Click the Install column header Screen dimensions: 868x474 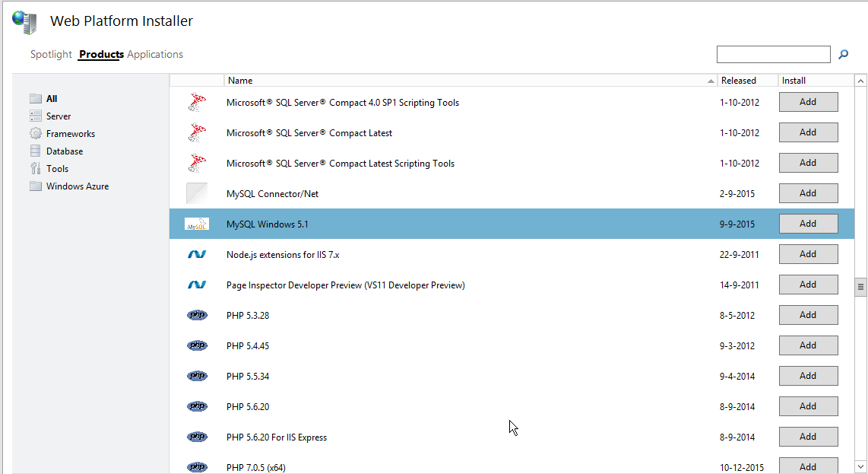(816, 81)
